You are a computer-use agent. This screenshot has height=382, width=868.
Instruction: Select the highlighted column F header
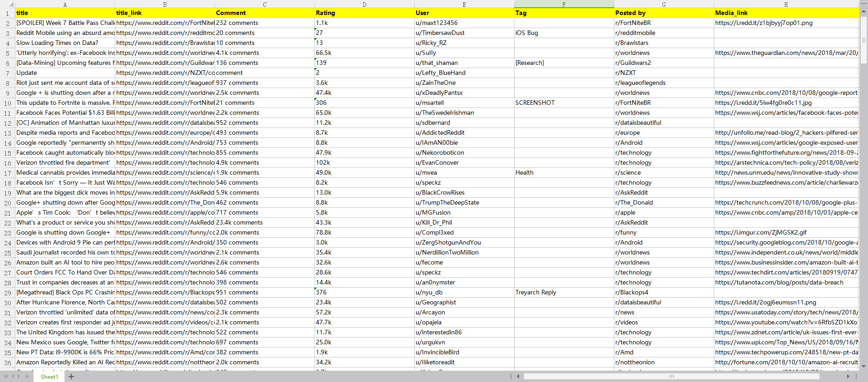(564, 4)
